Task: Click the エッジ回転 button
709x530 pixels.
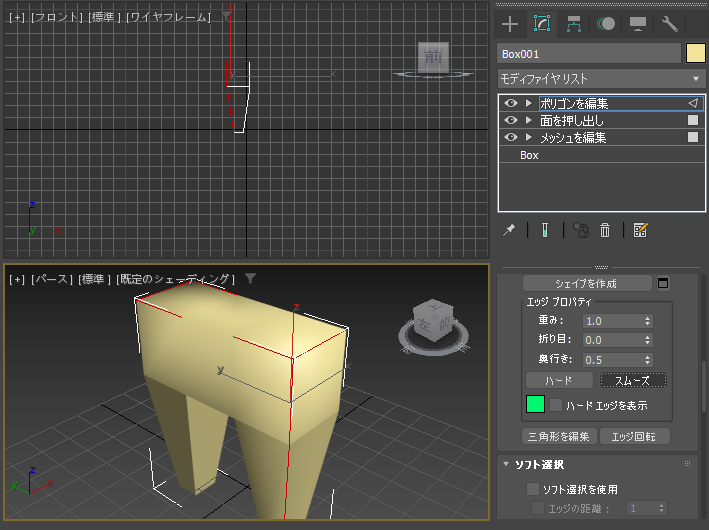Action: 634,436
